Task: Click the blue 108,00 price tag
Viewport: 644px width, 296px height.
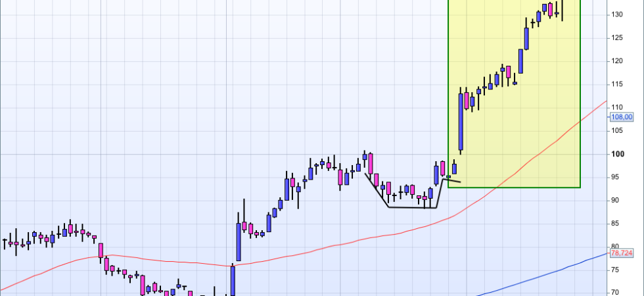Action: tap(622, 117)
